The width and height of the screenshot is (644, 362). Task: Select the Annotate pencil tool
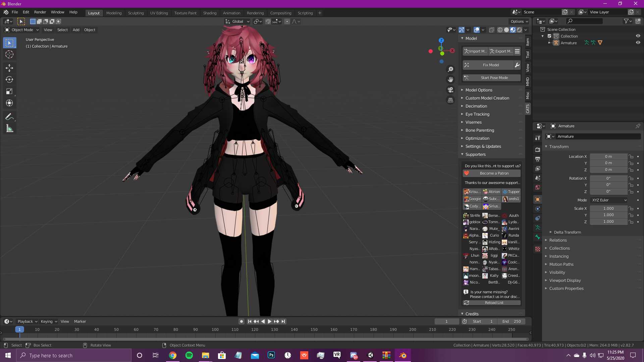[9, 117]
